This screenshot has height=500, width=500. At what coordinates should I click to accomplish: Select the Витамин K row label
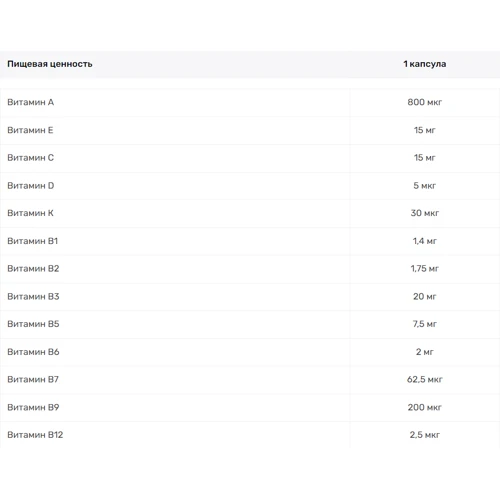pos(30,213)
